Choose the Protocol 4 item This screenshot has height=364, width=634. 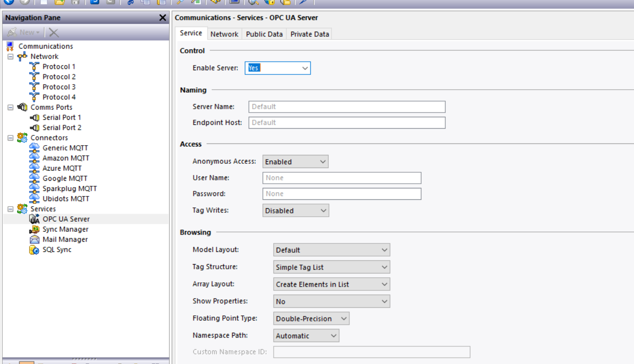[59, 97]
